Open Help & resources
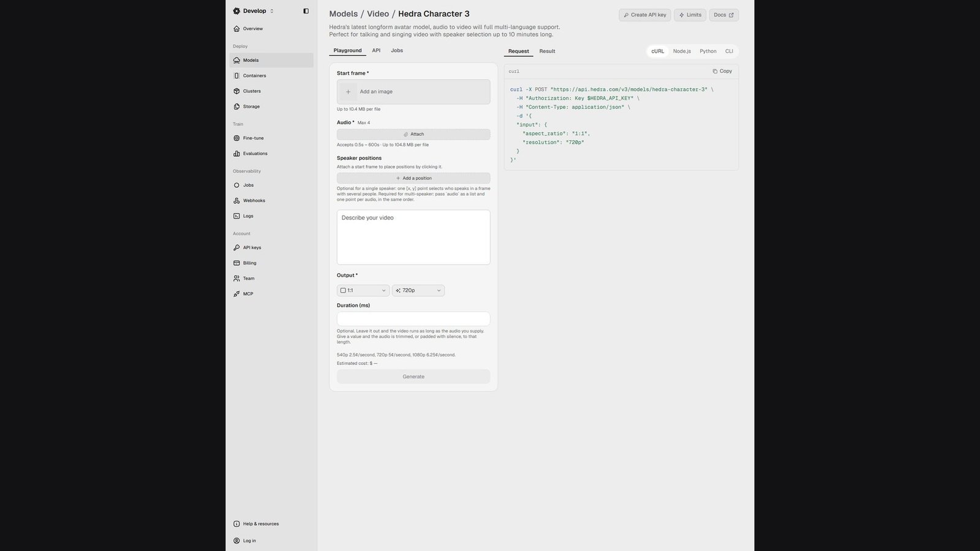 point(271,524)
